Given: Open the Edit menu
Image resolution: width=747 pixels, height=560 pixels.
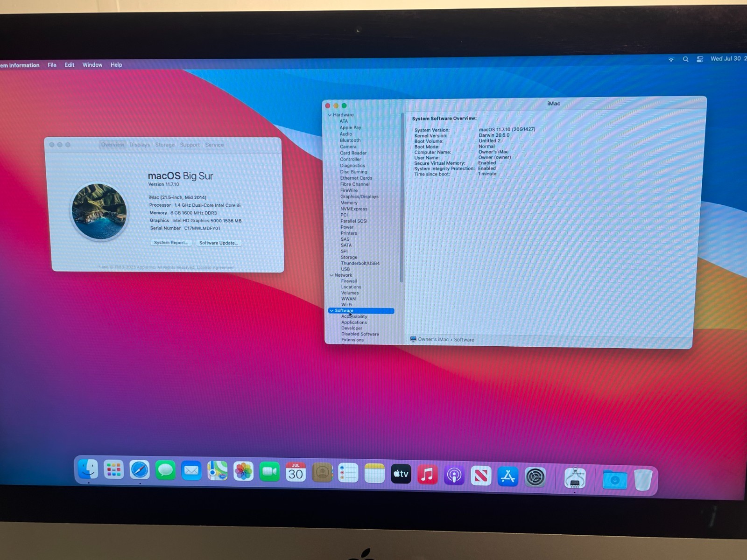Looking at the screenshot, I should coord(69,65).
